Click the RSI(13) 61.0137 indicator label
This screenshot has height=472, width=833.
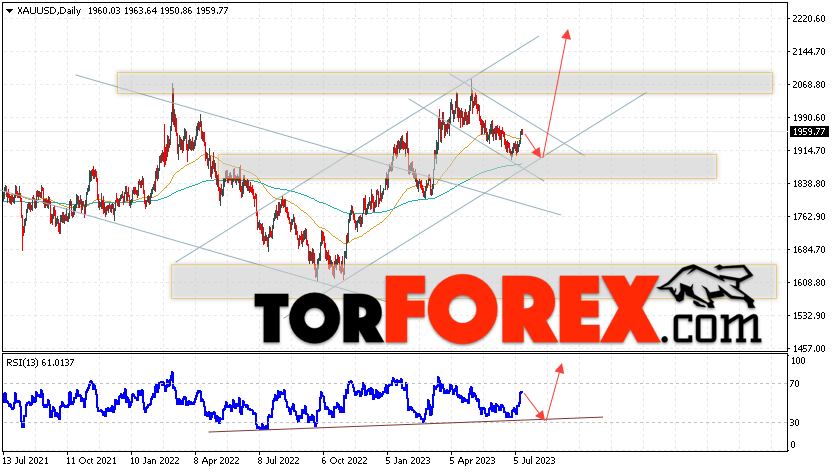(40, 363)
